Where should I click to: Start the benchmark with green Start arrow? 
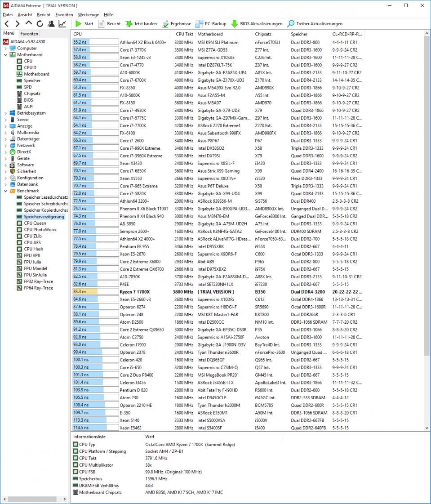[84, 23]
